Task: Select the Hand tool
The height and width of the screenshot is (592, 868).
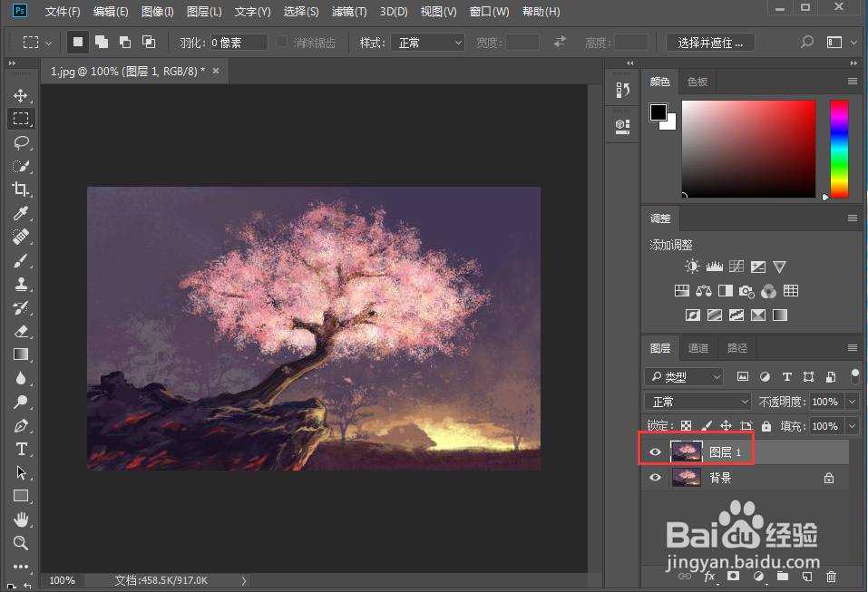Action: click(21, 519)
